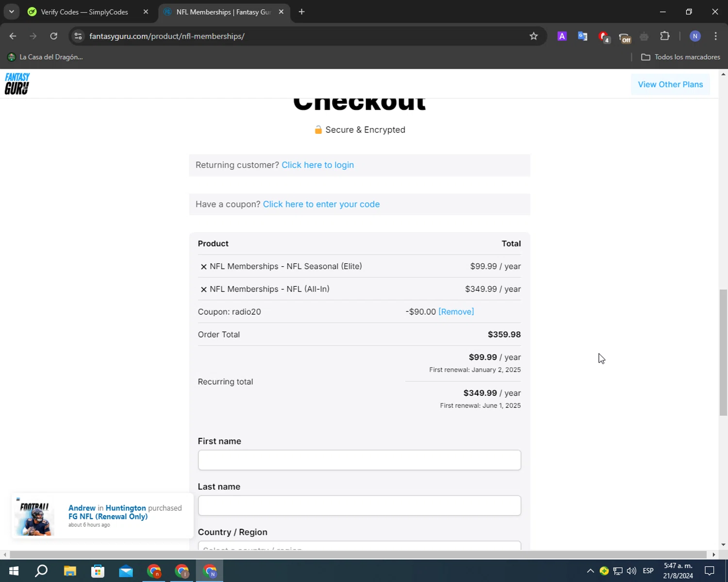Click the Secure & Encrypted lock text

[360, 129]
